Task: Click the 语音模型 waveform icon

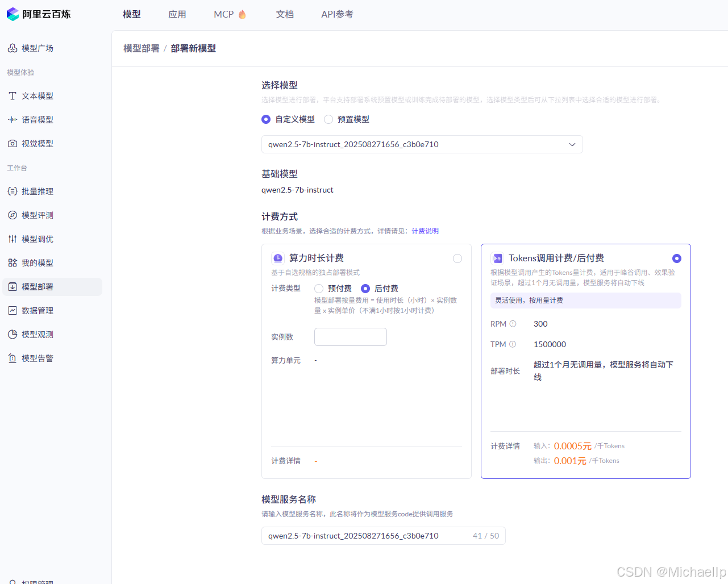Action: 13,120
